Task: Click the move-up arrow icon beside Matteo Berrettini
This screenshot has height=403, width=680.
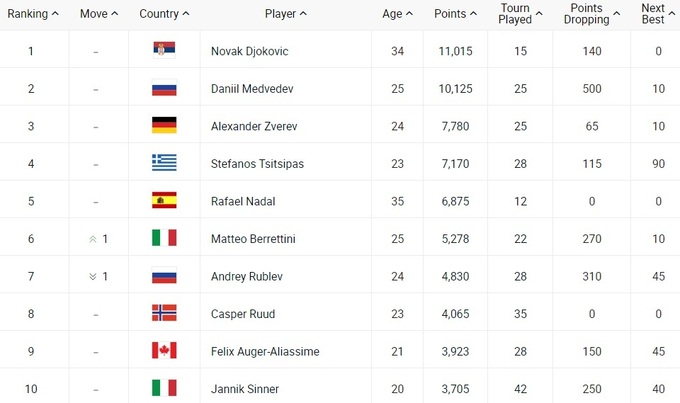Action: 92,238
